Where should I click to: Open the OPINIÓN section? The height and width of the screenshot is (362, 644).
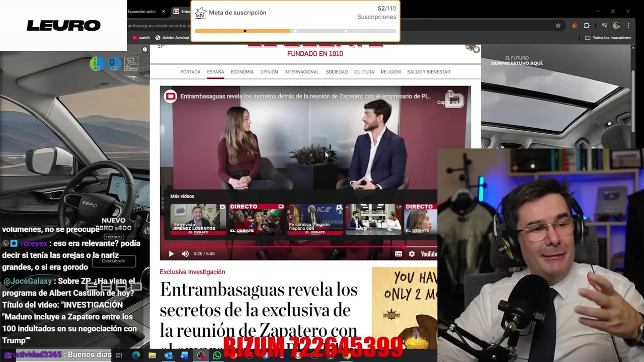[269, 72]
